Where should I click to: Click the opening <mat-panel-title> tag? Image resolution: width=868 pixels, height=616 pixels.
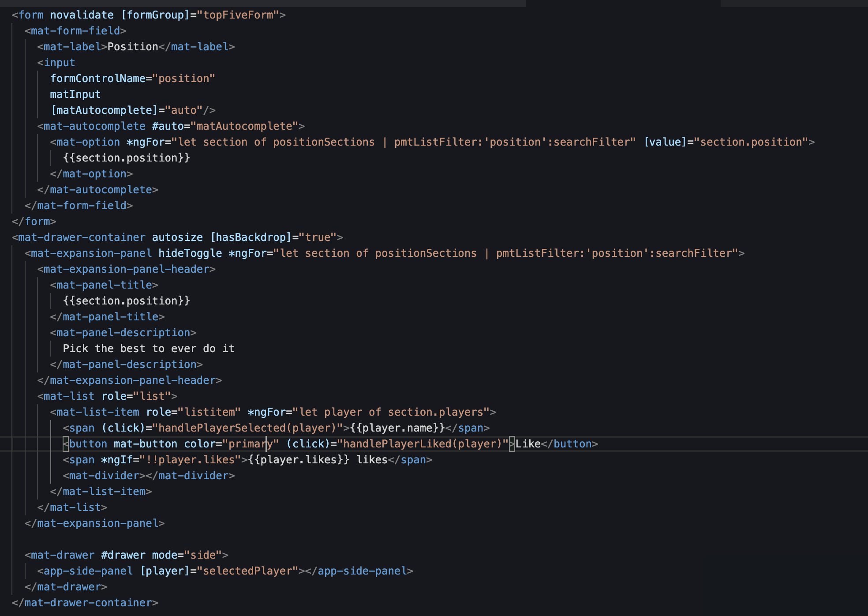104,285
